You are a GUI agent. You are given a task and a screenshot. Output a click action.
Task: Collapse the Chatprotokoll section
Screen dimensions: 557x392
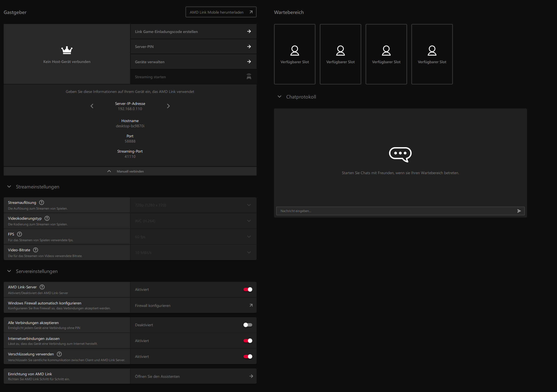279,97
